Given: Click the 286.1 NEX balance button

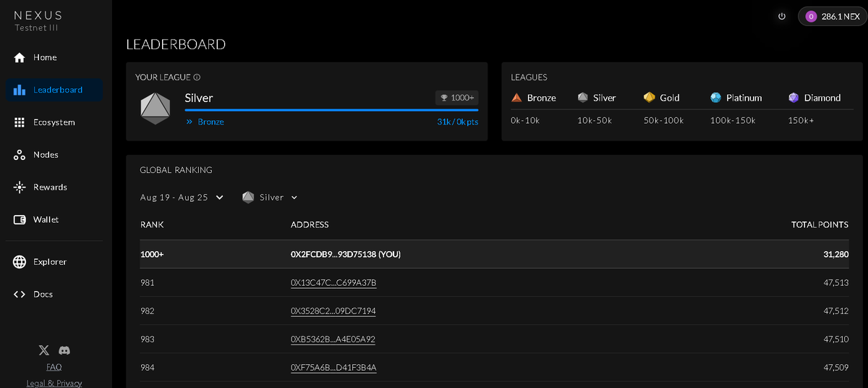Looking at the screenshot, I should click(x=833, y=16).
